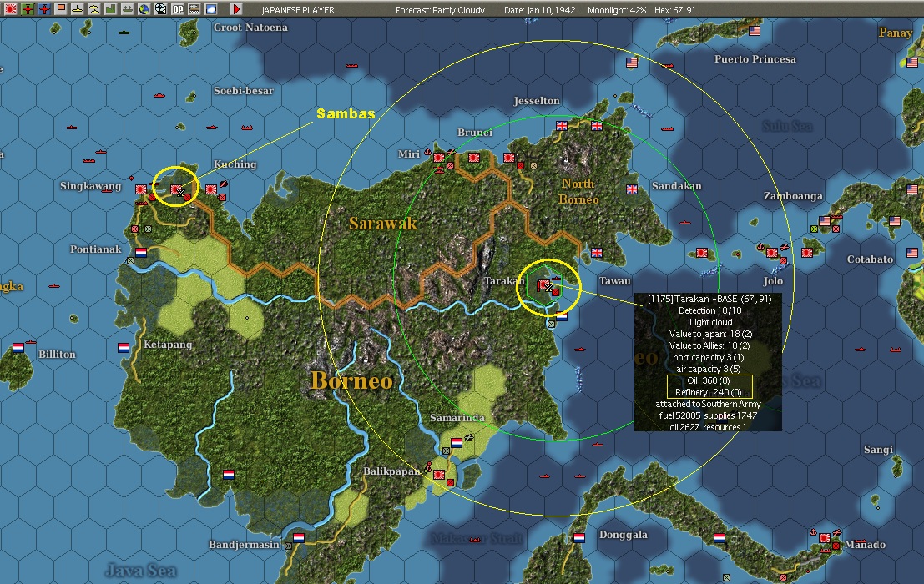Toggle the cloud weather display icon
The width and height of the screenshot is (924, 584).
pyautogui.click(x=211, y=9)
